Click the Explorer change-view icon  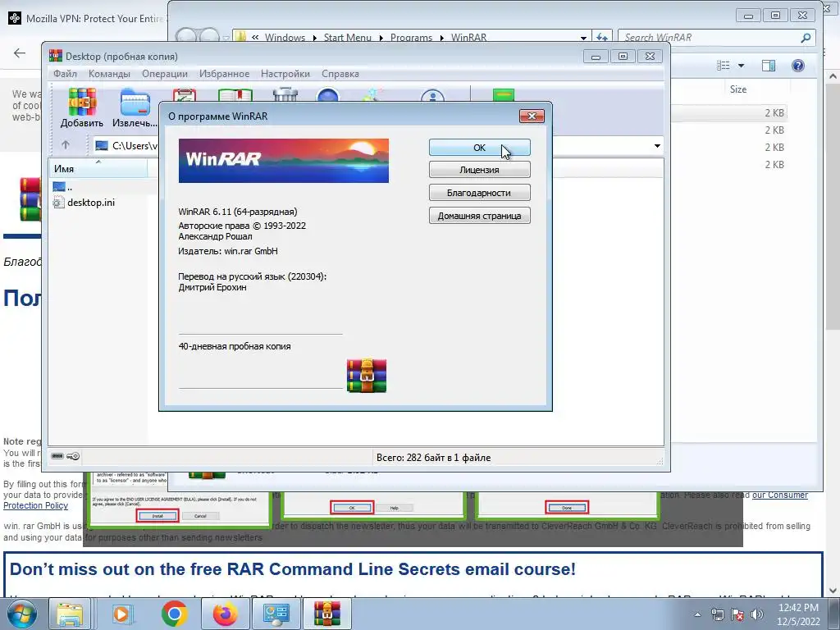724,66
